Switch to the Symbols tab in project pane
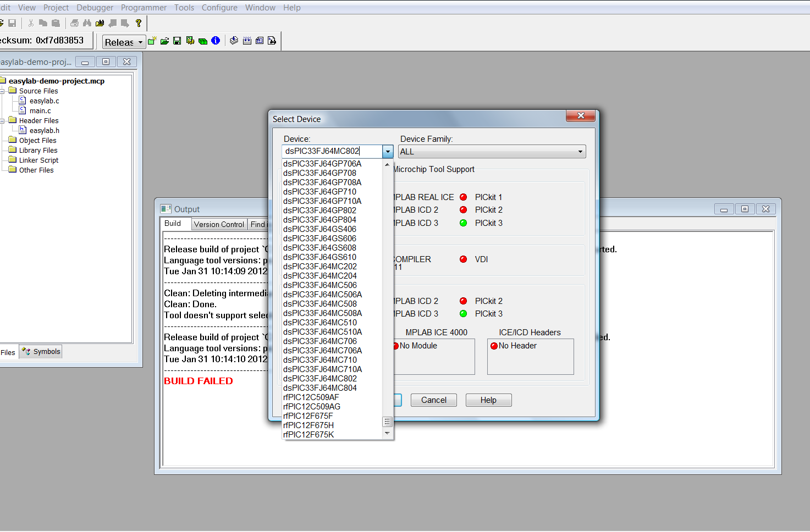The image size is (810, 532). click(41, 352)
